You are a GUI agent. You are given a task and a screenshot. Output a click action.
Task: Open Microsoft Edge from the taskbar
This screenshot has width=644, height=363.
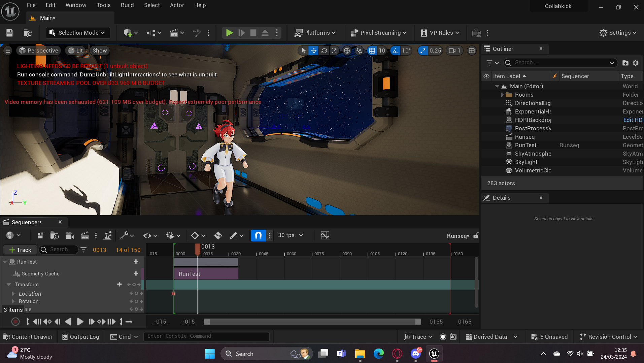tap(378, 354)
